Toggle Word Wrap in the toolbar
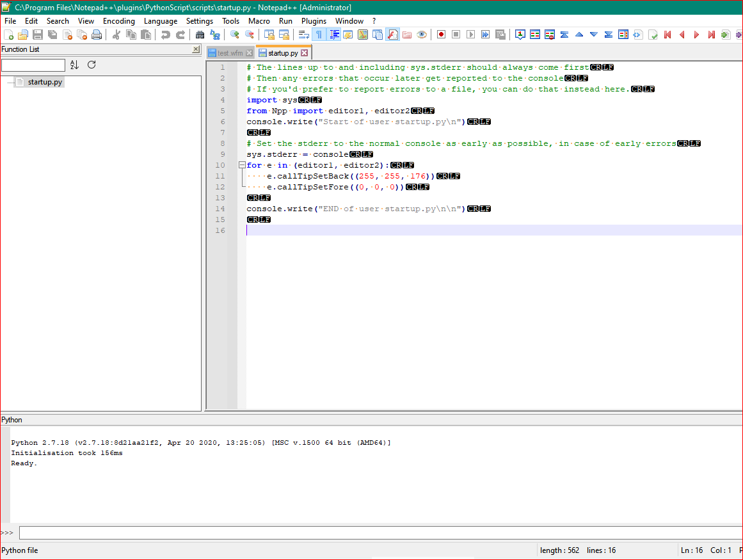 [302, 35]
